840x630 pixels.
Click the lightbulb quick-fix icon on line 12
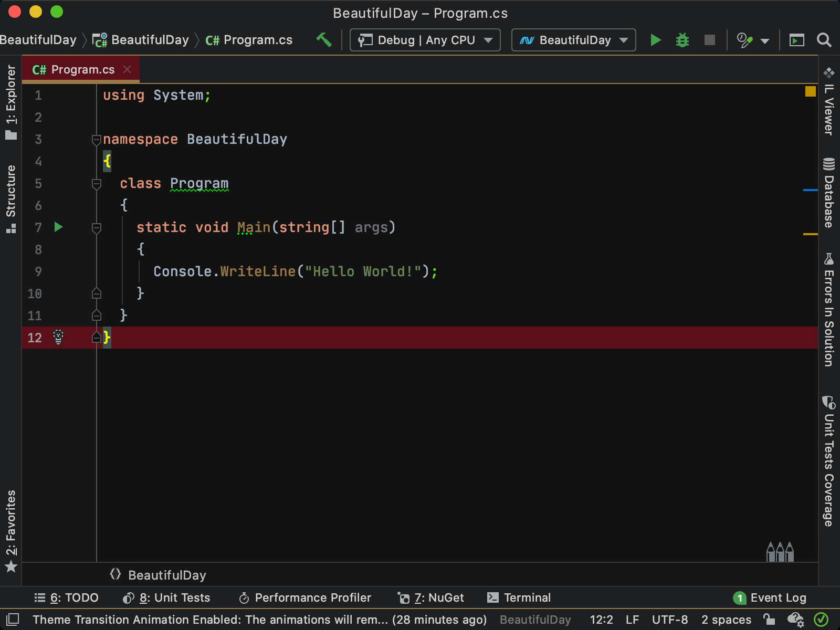click(x=58, y=337)
